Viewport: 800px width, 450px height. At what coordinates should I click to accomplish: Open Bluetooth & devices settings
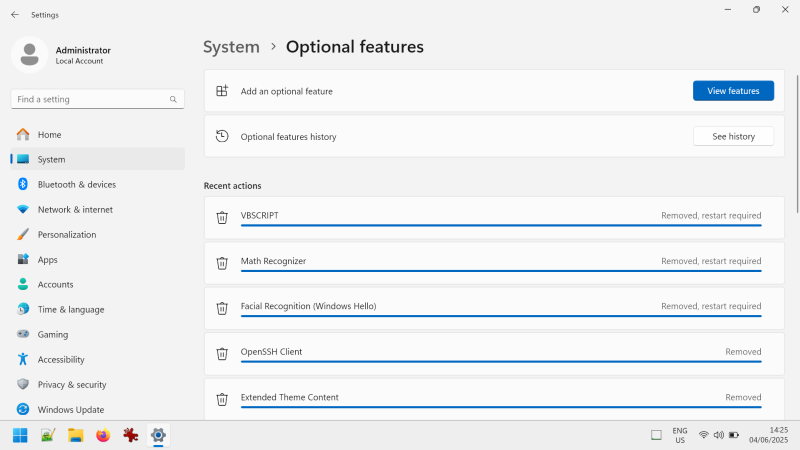tap(76, 185)
